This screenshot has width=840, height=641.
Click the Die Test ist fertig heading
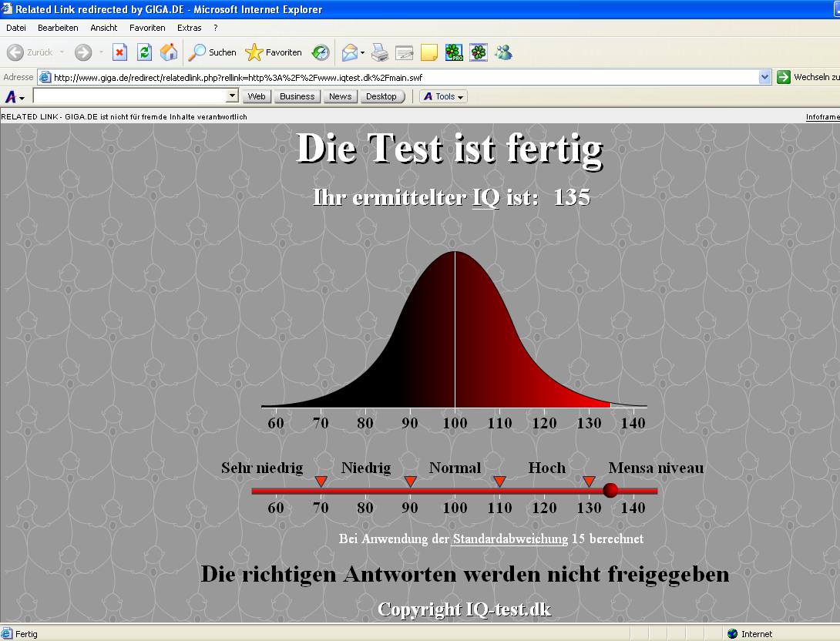[450, 149]
